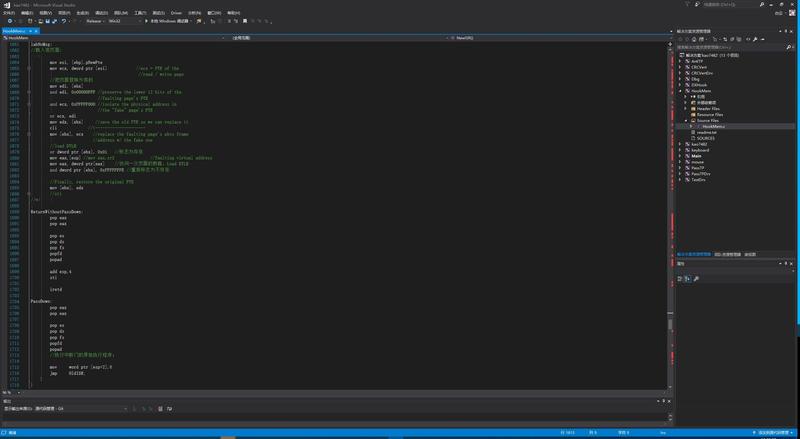
Task: Select the keyboard project
Action: pyautogui.click(x=699, y=151)
